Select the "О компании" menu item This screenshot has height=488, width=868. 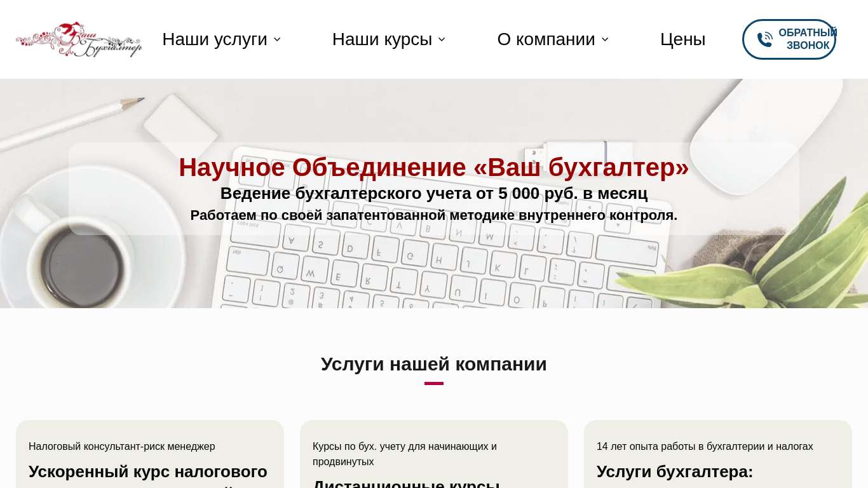(546, 39)
